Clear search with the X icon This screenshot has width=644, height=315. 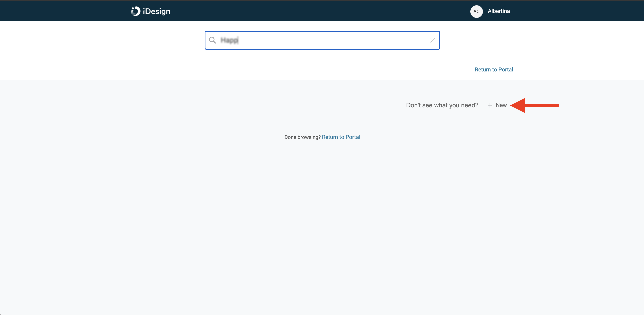[x=432, y=40]
